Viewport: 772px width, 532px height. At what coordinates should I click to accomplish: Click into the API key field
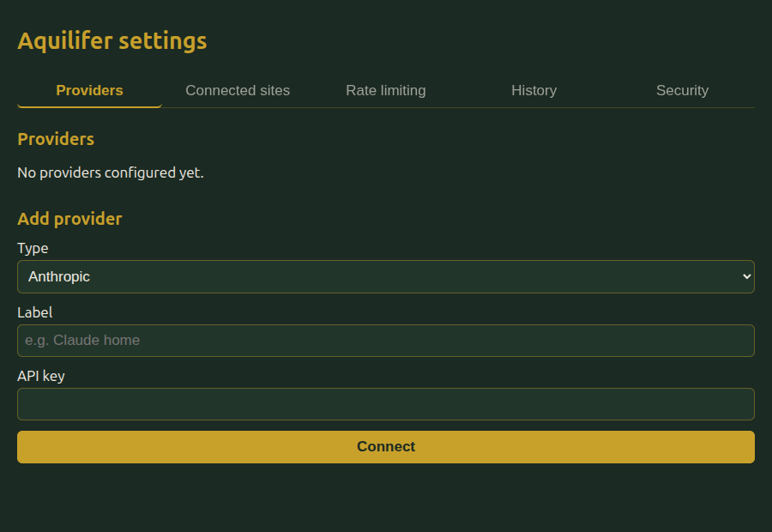point(386,404)
